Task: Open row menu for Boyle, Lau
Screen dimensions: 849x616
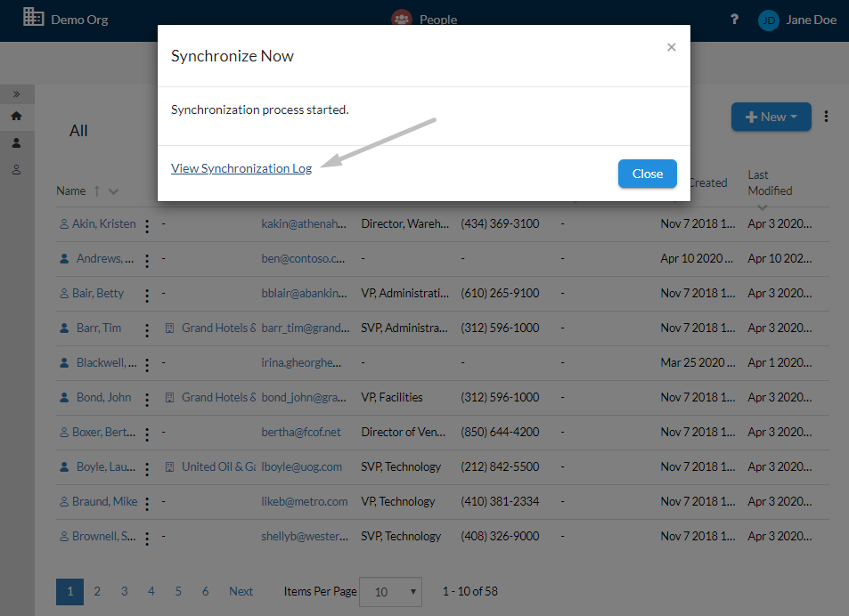Action: (147, 469)
